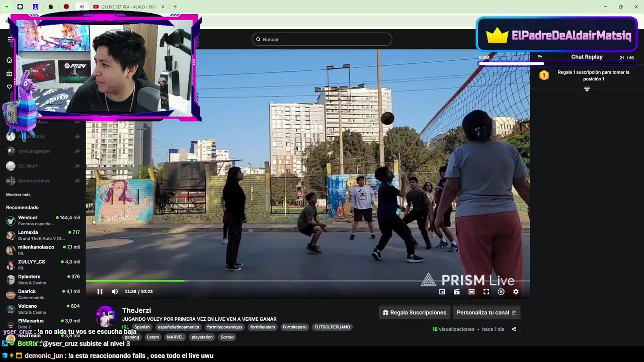Switch player to theater mode

471,292
